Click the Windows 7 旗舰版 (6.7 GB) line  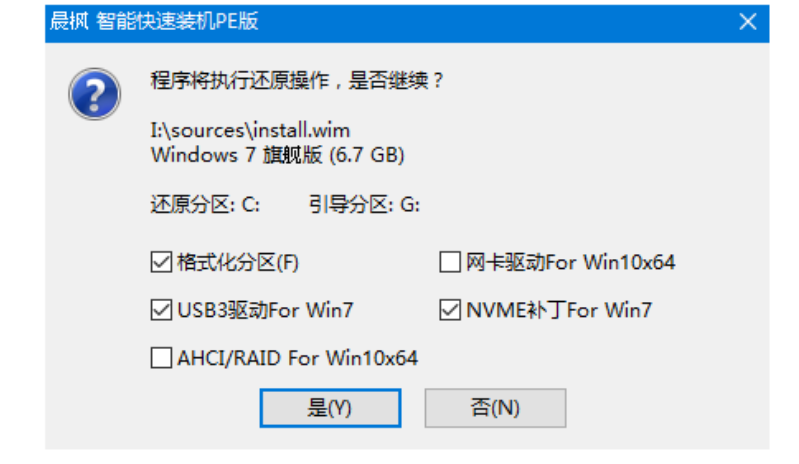tap(278, 155)
